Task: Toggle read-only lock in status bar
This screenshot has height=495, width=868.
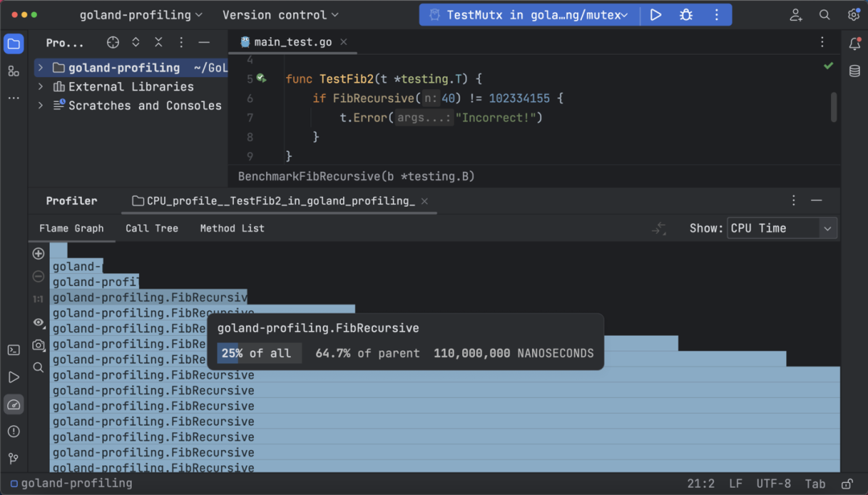Action: pyautogui.click(x=848, y=484)
